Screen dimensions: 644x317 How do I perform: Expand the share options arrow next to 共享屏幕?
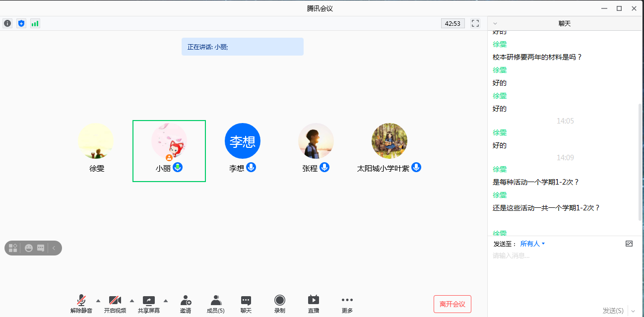pyautogui.click(x=165, y=301)
